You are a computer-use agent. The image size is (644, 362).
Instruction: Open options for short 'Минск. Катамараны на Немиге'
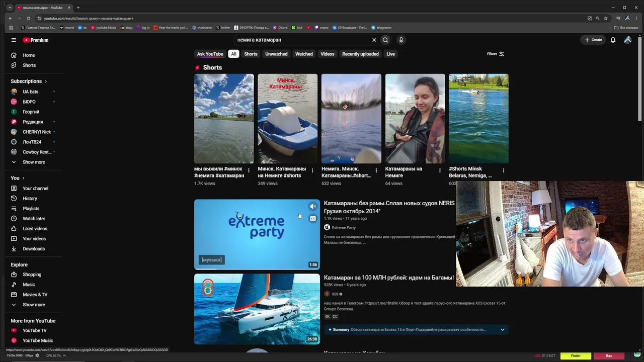tap(312, 171)
